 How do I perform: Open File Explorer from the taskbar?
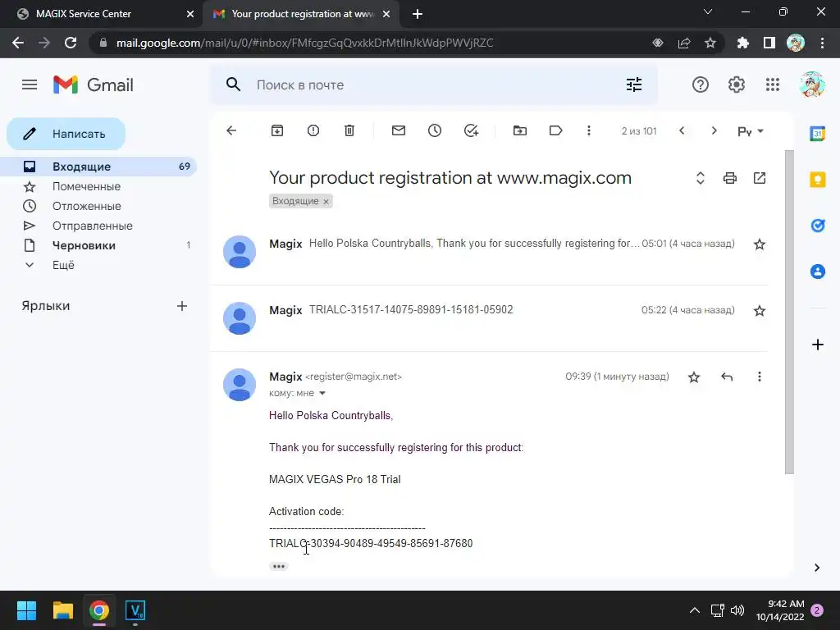pyautogui.click(x=62, y=610)
